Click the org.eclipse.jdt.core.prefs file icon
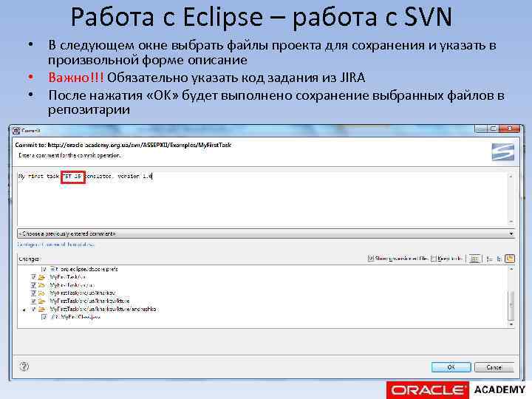 click(x=52, y=269)
